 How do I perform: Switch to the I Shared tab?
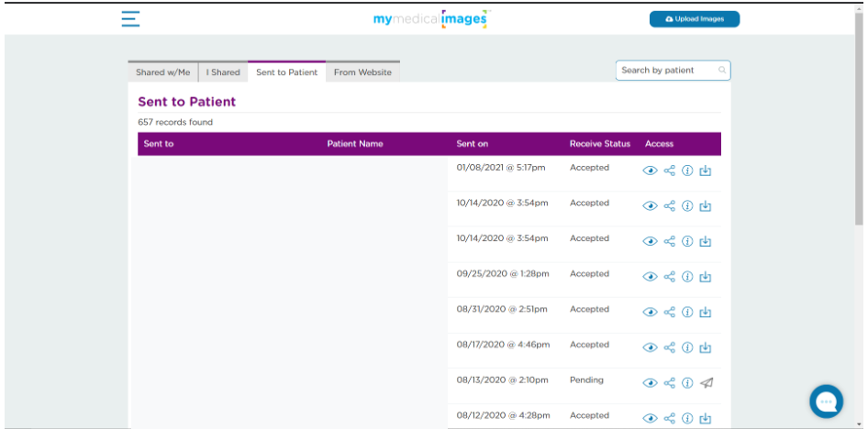[x=223, y=71]
